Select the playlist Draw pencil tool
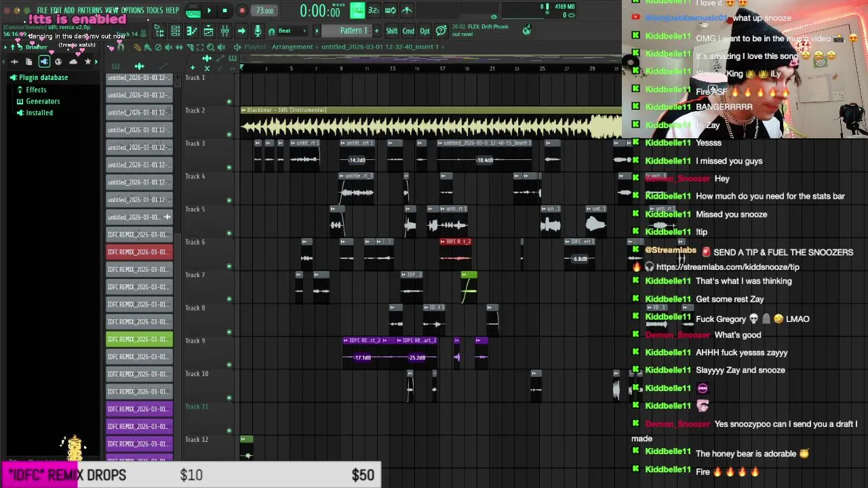868x488 pixels. pyautogui.click(x=138, y=47)
